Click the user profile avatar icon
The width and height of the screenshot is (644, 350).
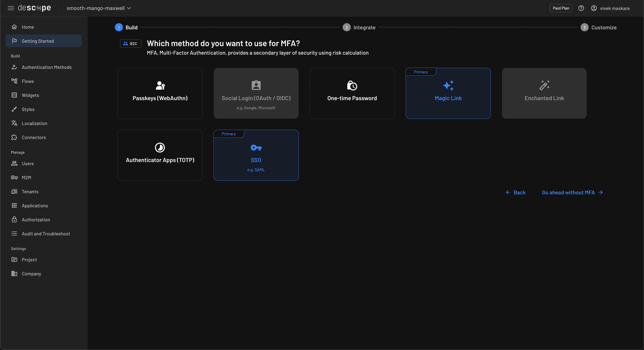[x=594, y=8]
